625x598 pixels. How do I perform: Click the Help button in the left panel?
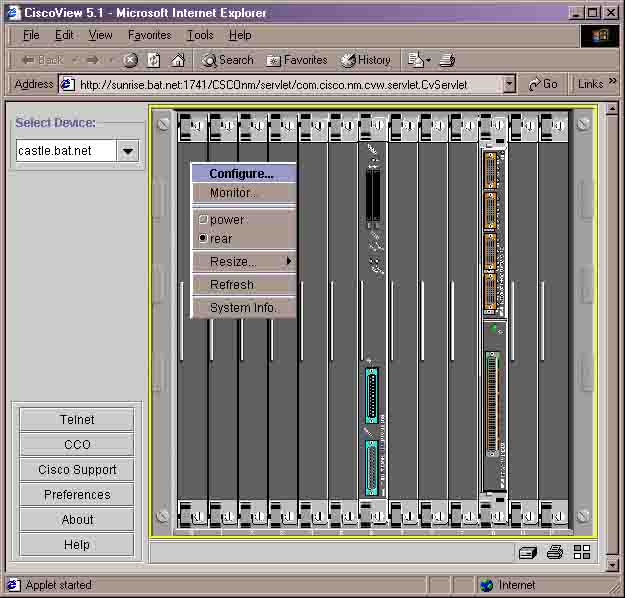click(77, 545)
